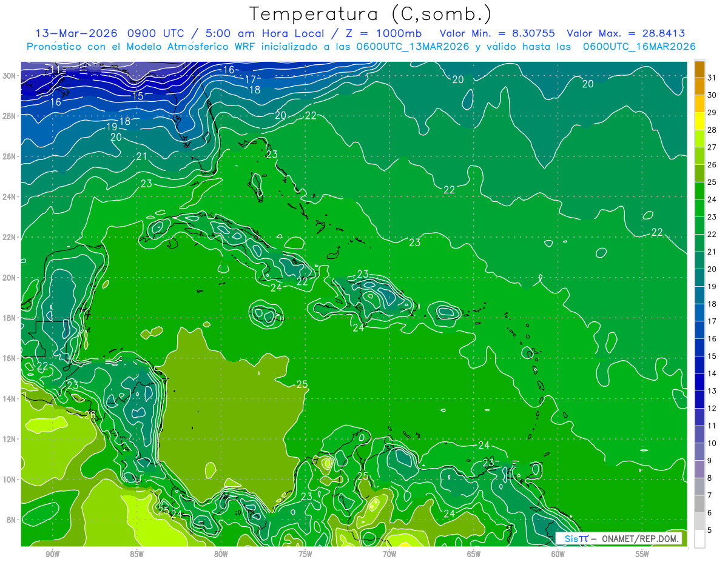
Task: Click the "30N" latitude axis label
Action: click(x=9, y=76)
